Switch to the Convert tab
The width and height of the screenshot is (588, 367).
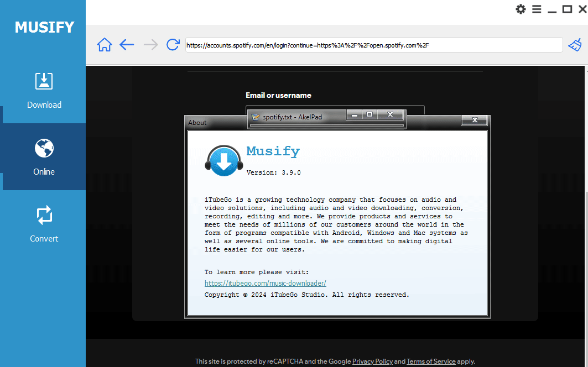tap(44, 224)
